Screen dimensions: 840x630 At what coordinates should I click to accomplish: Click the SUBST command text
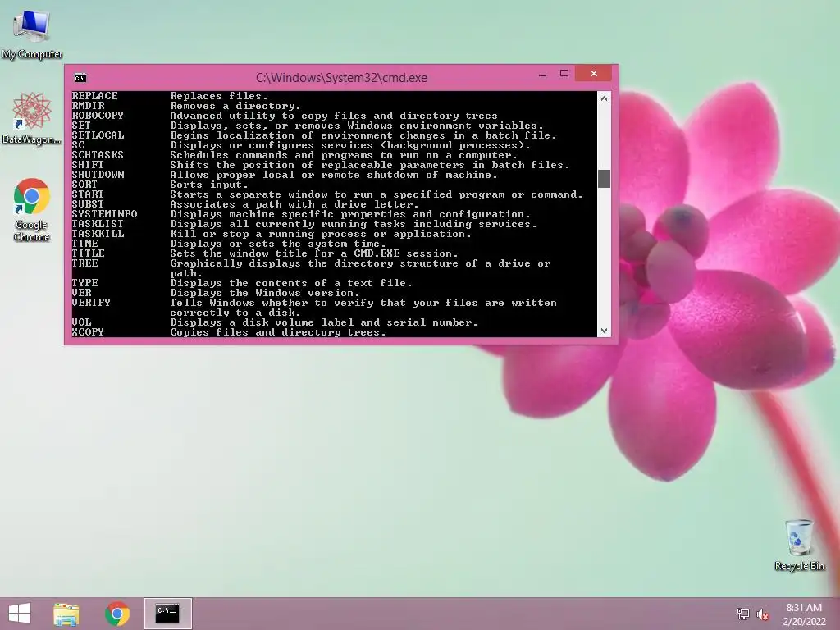(x=88, y=204)
